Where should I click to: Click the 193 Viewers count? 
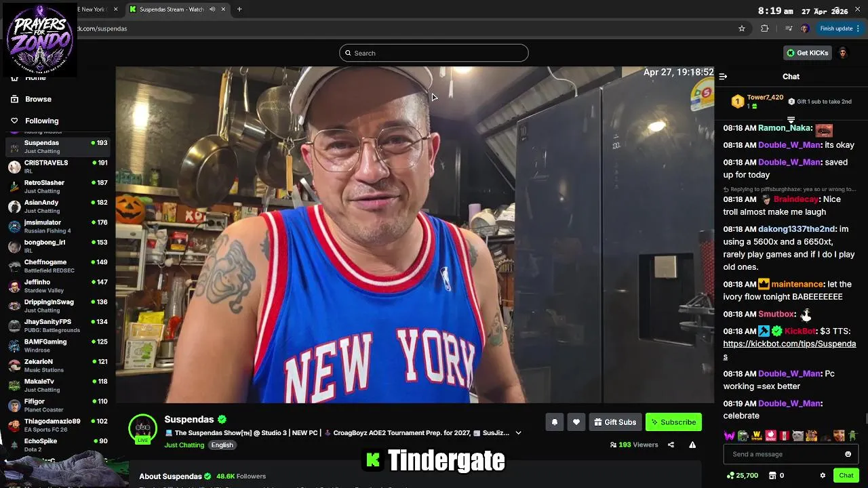tap(634, 445)
